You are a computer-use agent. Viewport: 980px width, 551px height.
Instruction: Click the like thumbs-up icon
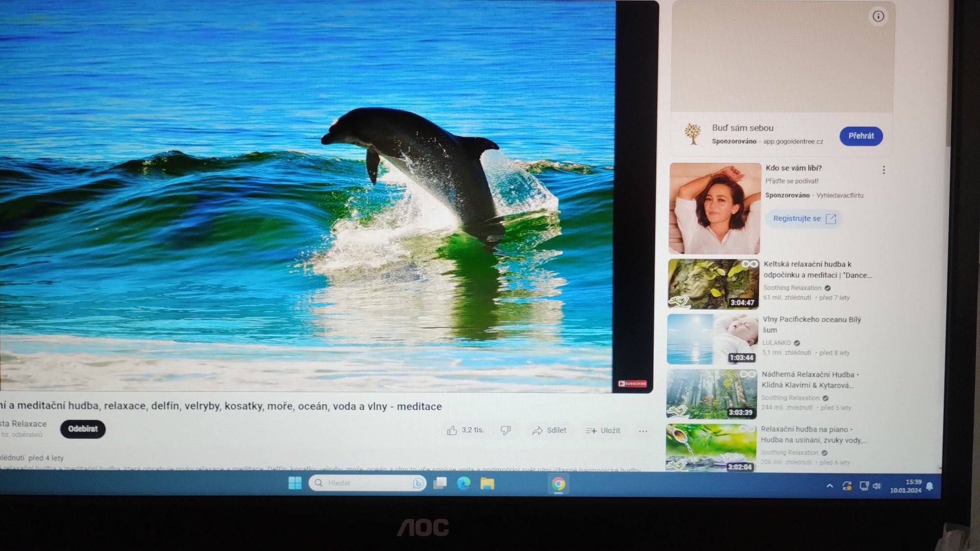click(452, 431)
